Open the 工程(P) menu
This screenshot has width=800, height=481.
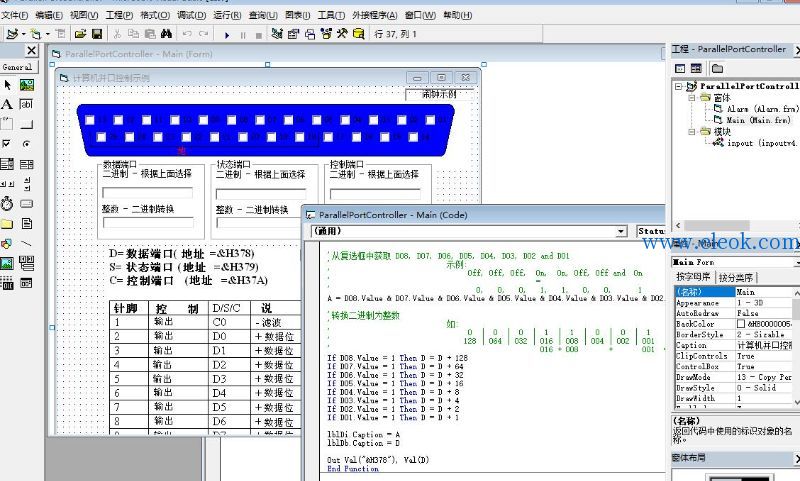tap(119, 15)
